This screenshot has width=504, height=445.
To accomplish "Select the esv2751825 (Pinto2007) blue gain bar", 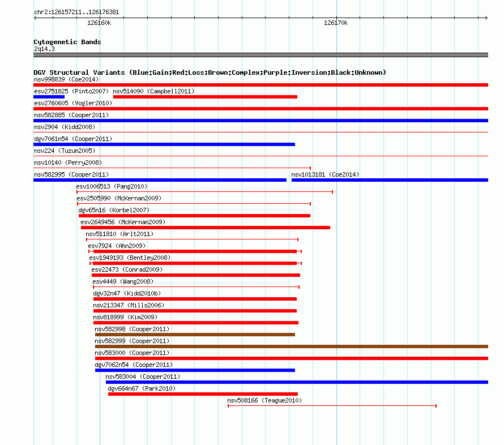I will click(49, 97).
